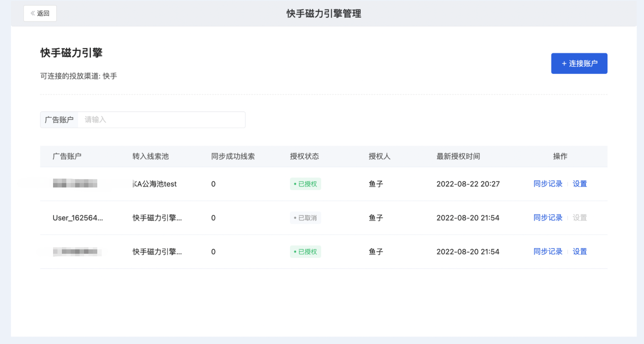Click the 已授权 badge in KA公海池test row
This screenshot has width=644, height=344.
pyautogui.click(x=305, y=184)
